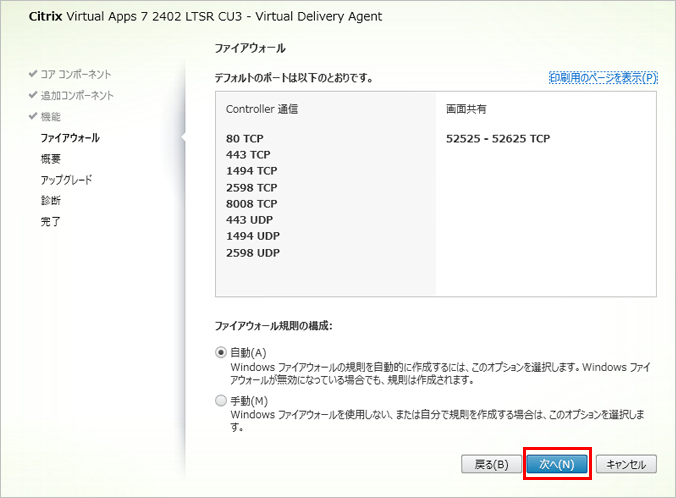The height and width of the screenshot is (498, 676).
Task: Go to the 概要 step in the sidebar
Action: coord(50,158)
